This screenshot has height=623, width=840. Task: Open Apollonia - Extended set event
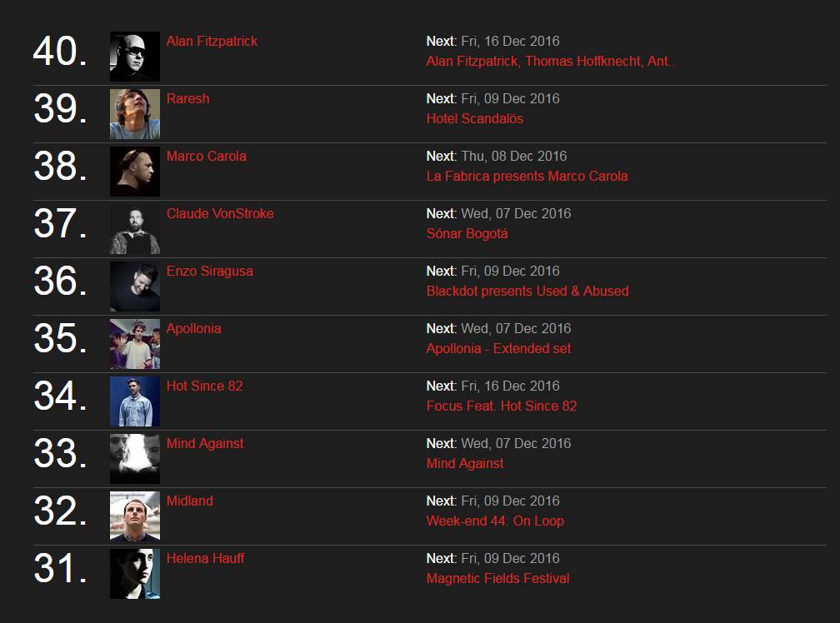click(x=498, y=348)
